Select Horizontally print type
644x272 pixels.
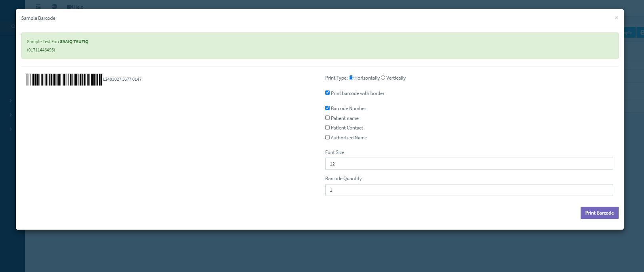click(x=351, y=78)
